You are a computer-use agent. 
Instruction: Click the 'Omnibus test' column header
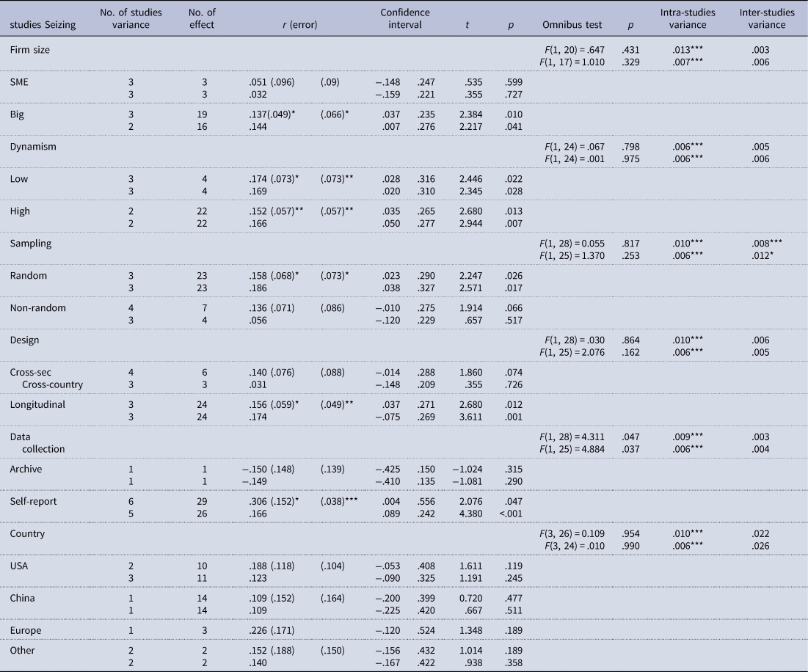[572, 25]
